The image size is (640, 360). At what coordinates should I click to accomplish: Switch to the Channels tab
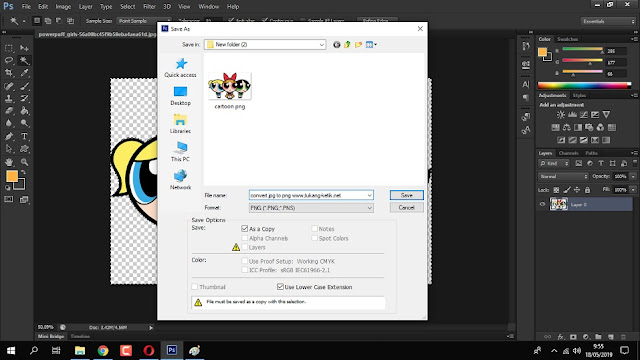click(568, 153)
